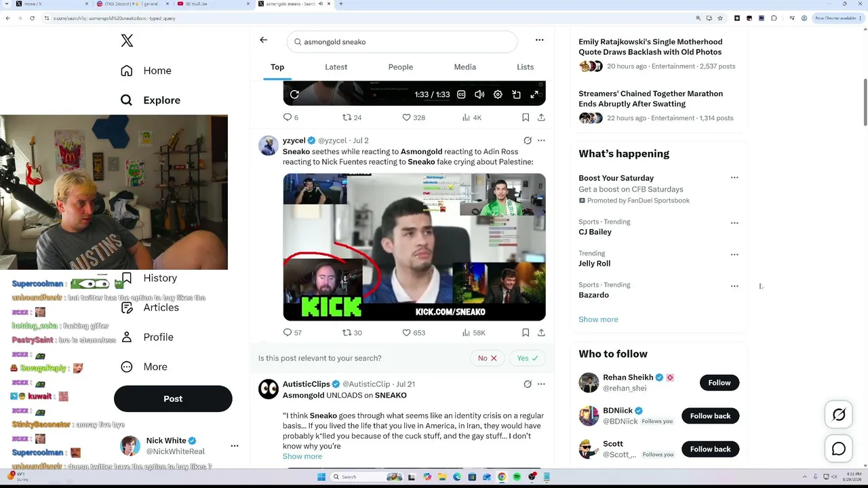Screen dimensions: 868x488
Task: Open video settings gear
Action: pos(498,94)
